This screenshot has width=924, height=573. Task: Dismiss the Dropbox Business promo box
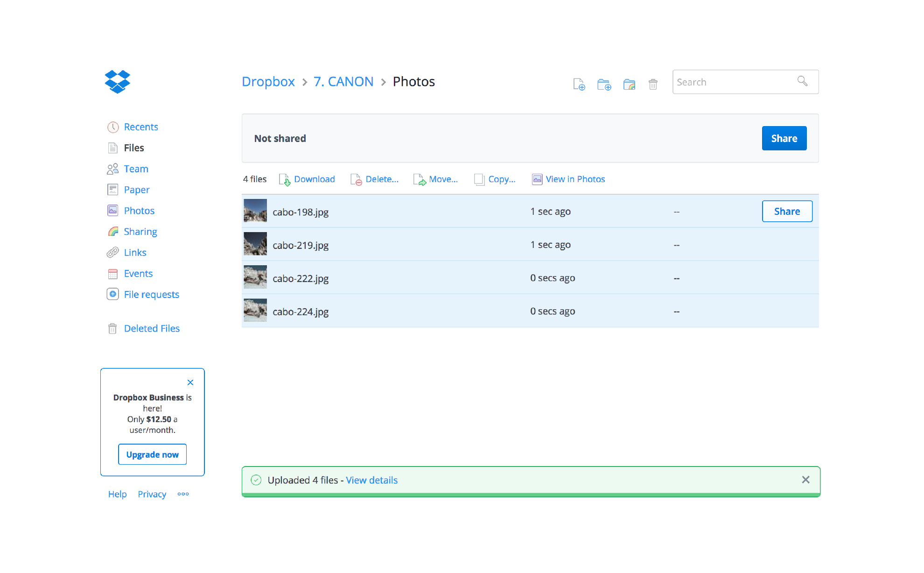[x=190, y=382]
